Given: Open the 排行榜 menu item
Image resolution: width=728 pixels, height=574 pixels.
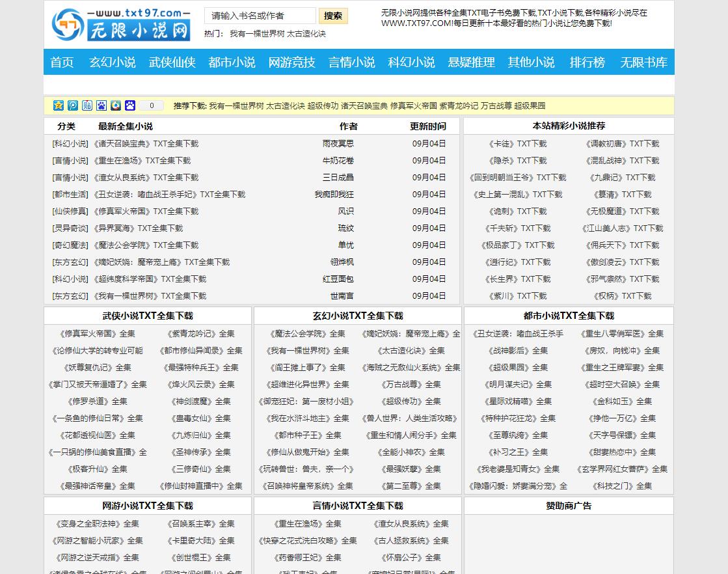Looking at the screenshot, I should click(586, 62).
